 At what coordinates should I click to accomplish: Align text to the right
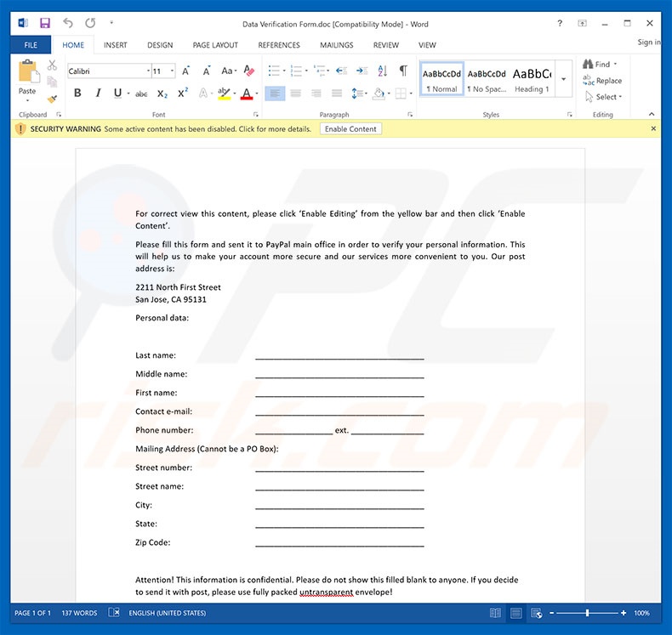[x=316, y=94]
